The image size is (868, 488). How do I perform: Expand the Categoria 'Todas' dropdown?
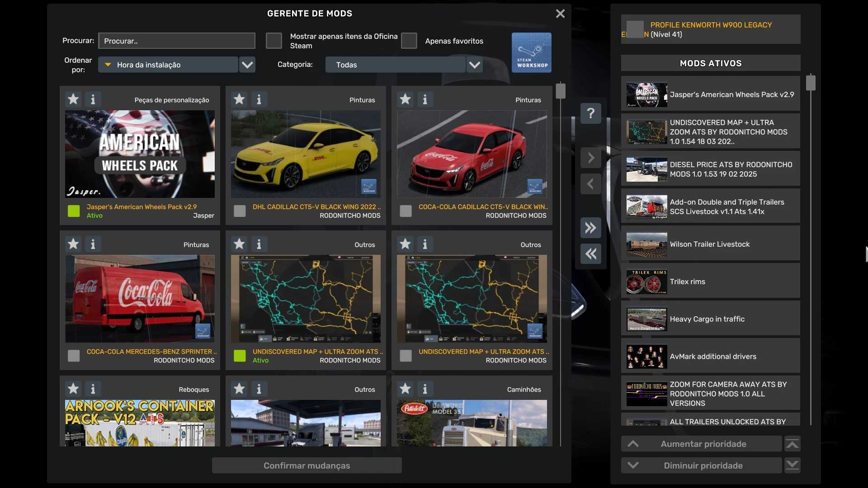tap(396, 65)
